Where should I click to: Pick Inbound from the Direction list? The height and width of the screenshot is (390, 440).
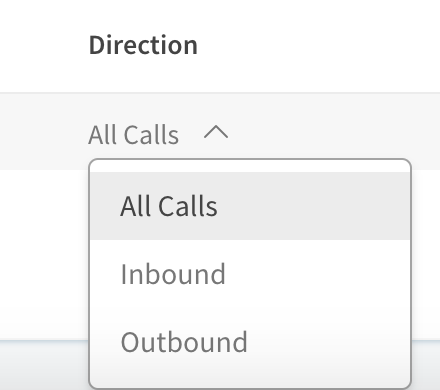(250, 274)
